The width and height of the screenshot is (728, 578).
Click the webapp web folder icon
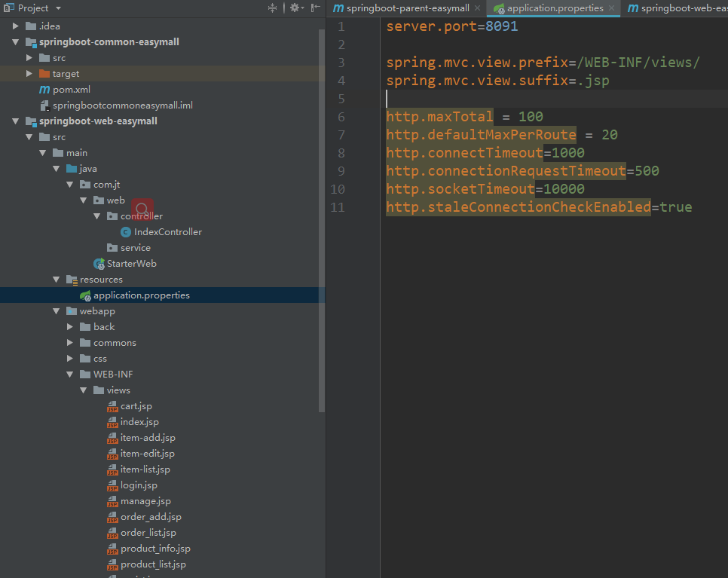click(72, 311)
